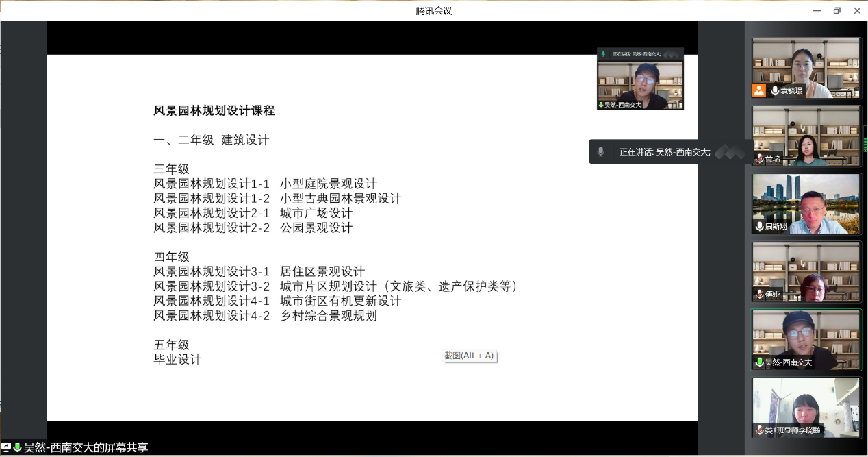Click the muted microphone icon beside 傅娅
The height and width of the screenshot is (457, 868).
point(759,294)
